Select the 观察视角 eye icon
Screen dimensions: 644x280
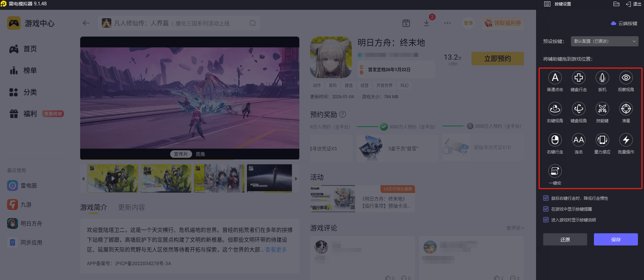tap(626, 78)
